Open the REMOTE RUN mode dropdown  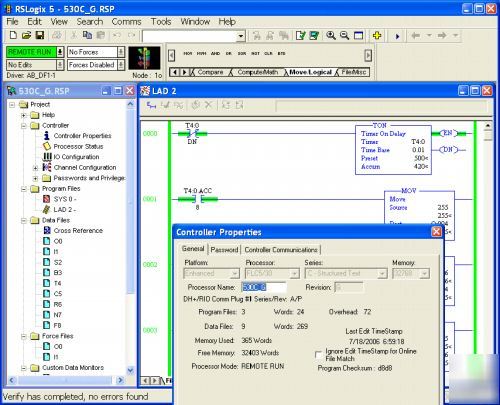pyautogui.click(x=60, y=52)
